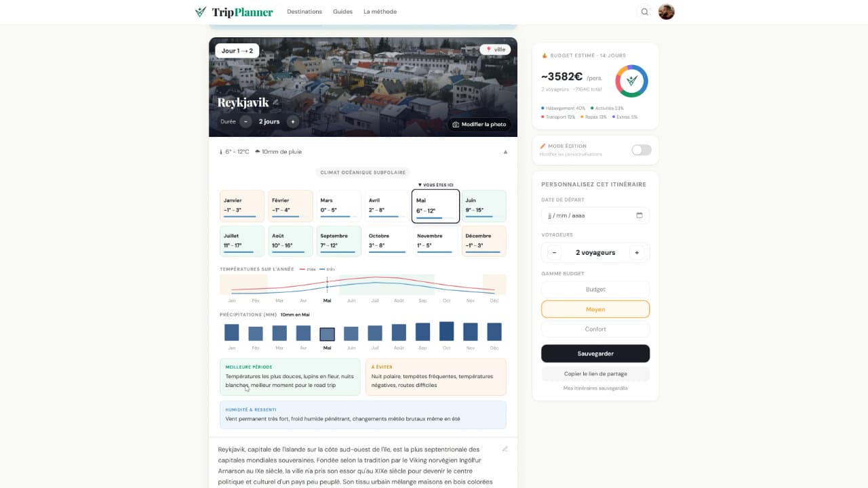This screenshot has width=868, height=488.
Task: Click the 10mm de pluie text
Action: pos(281,152)
